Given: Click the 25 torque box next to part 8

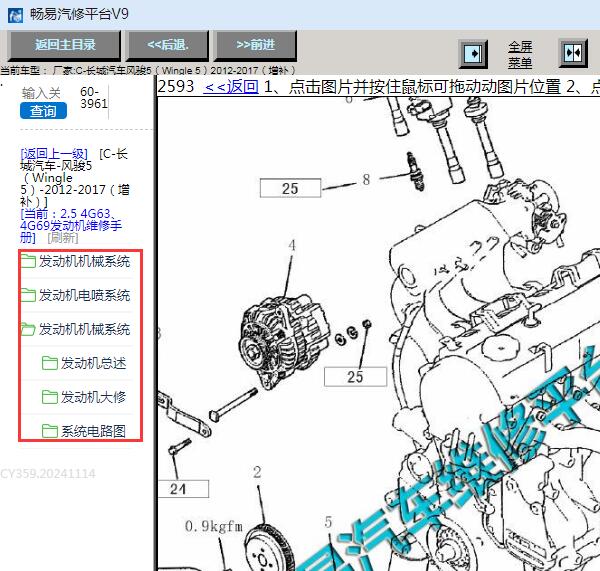Looking at the screenshot, I should click(x=290, y=188).
